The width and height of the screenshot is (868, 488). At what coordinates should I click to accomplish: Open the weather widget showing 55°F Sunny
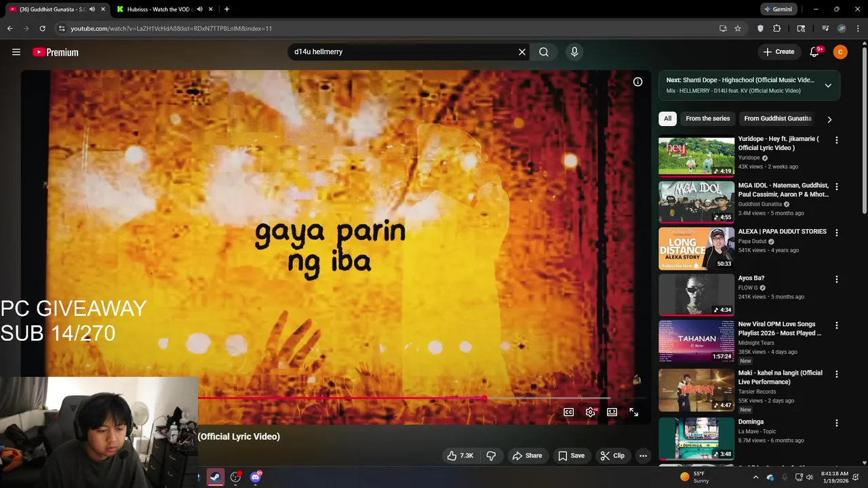pyautogui.click(x=695, y=477)
